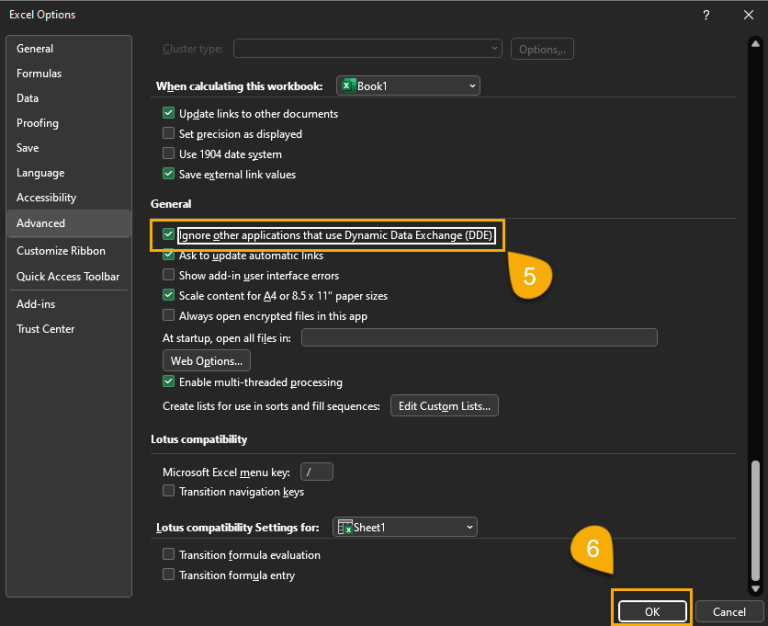Viewport: 768px width, 626px height.
Task: Enable Use 1904 date system
Action: [169, 154]
